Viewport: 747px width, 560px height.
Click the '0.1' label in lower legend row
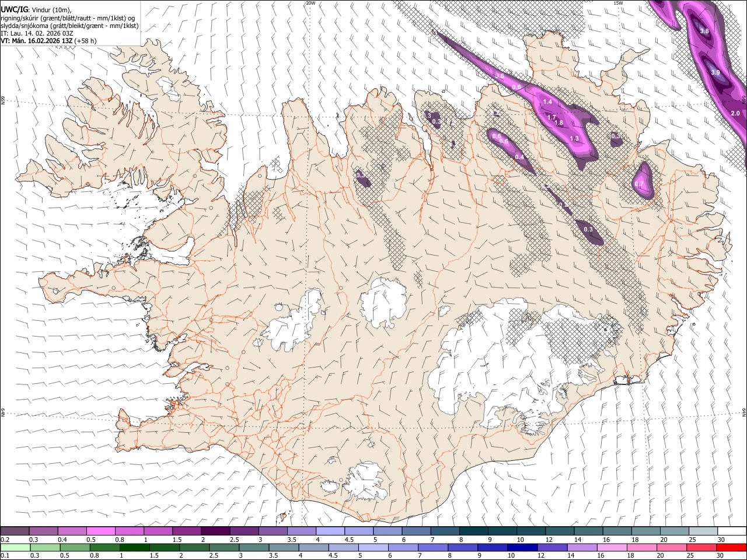pos(5,555)
